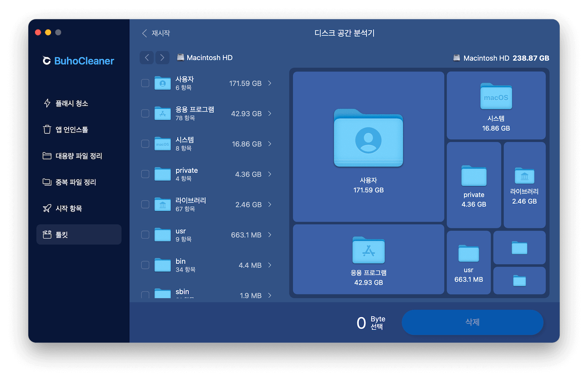Click the macOS folder icon in treemap
The height and width of the screenshot is (380, 588).
tap(496, 96)
